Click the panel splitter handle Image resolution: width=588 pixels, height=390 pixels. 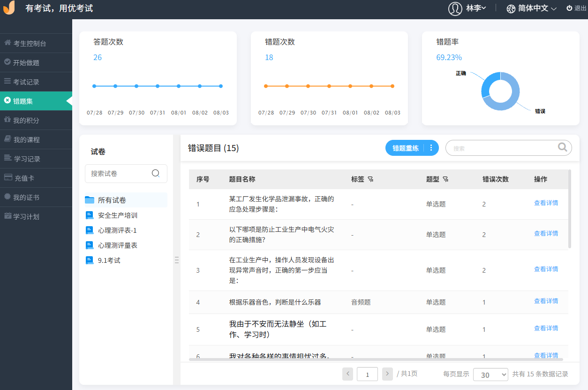(x=177, y=260)
